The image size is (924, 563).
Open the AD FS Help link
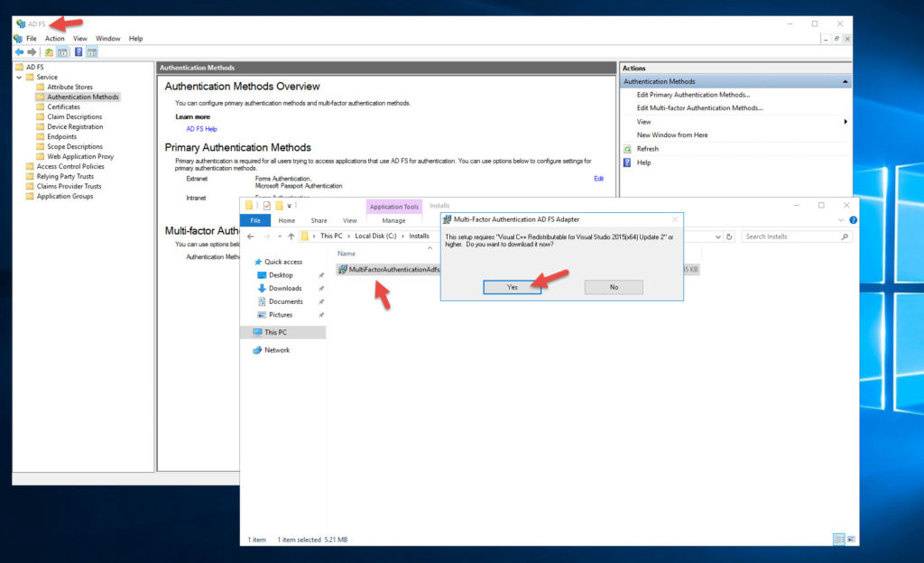[x=201, y=129]
